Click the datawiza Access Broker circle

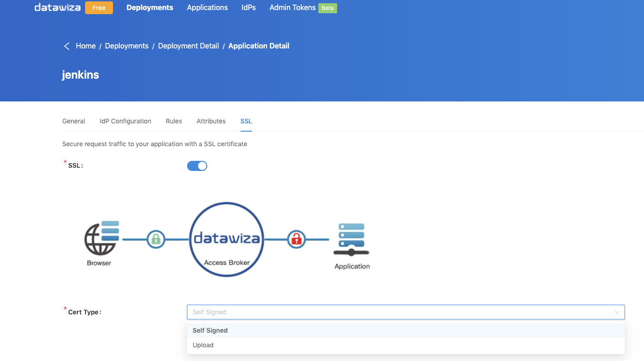(226, 239)
